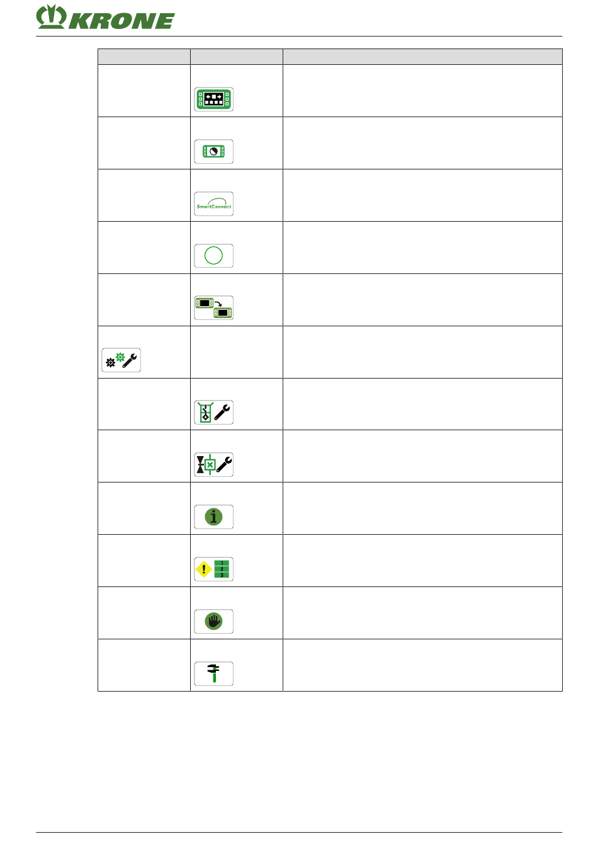The image size is (598, 868).
Task: Select the switch-between-terminals icon
Action: (x=214, y=308)
